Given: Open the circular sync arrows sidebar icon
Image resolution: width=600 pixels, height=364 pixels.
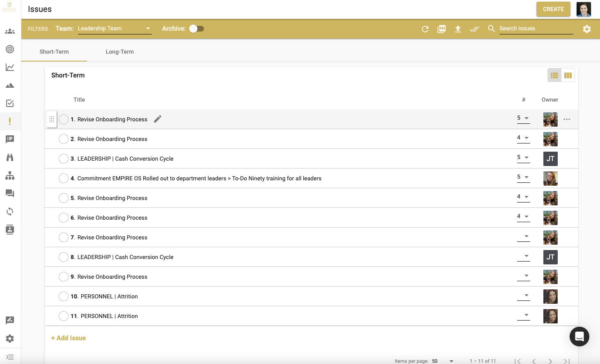Looking at the screenshot, I should [10, 212].
